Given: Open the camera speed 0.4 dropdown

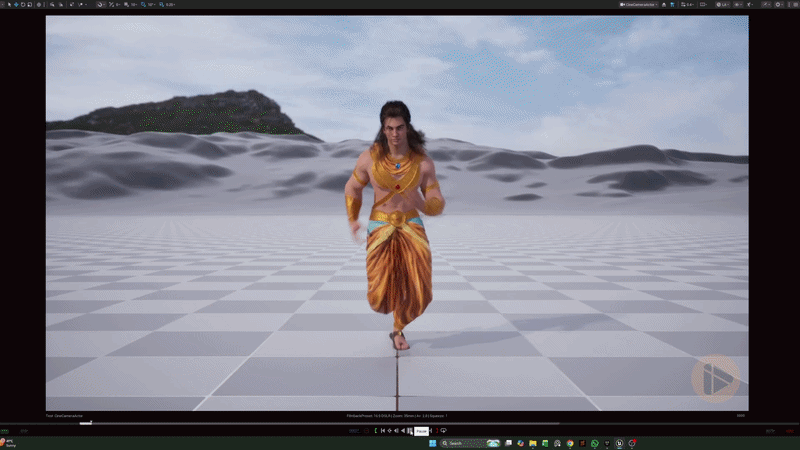Looking at the screenshot, I should [688, 5].
